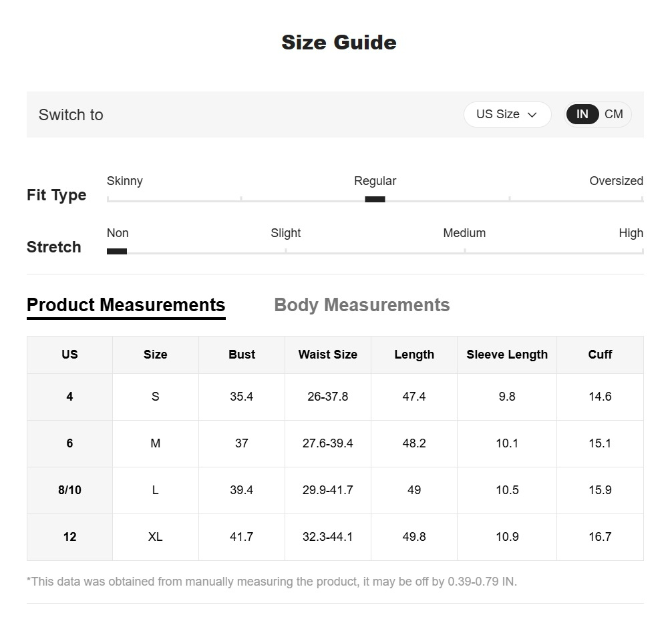The height and width of the screenshot is (617, 672).
Task: Click the Bust column header
Action: (x=242, y=355)
